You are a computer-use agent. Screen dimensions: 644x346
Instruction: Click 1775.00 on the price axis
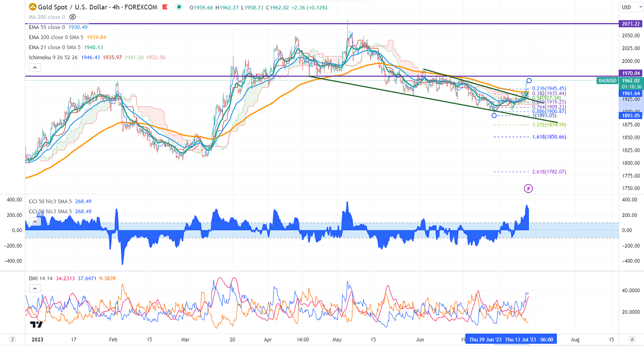point(631,175)
